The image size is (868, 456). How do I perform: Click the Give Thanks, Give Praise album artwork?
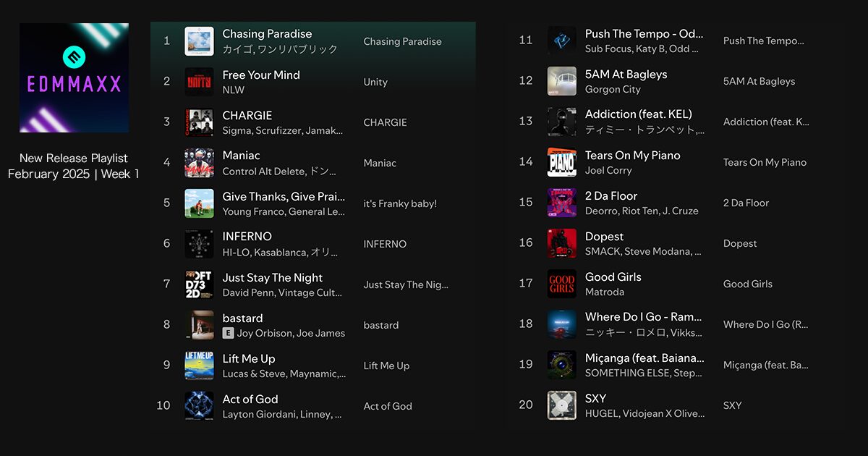click(199, 203)
